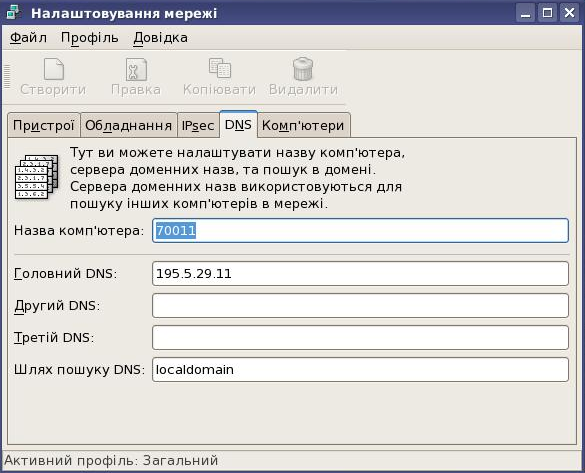The width and height of the screenshot is (585, 473).
Task: Click the empty Третій DNS field
Action: pyautogui.click(x=360, y=338)
